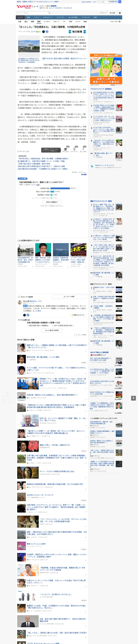Select スポーツ category in sub navigation
This screenshot has height=644, width=138.
[x=56, y=22]
